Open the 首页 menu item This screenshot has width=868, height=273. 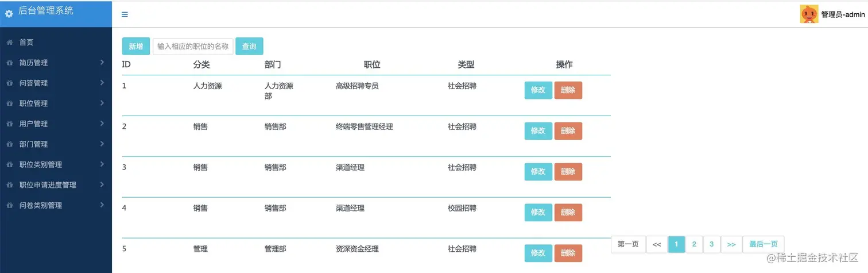tap(26, 42)
